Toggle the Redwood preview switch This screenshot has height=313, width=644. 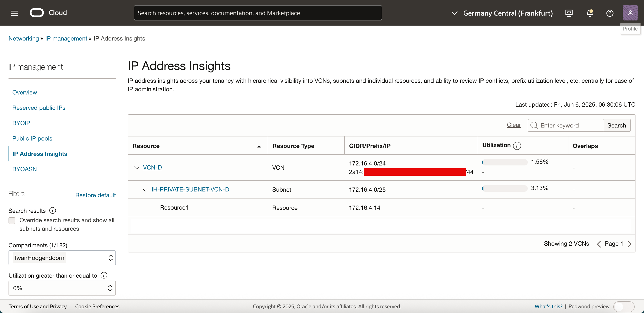pos(624,306)
